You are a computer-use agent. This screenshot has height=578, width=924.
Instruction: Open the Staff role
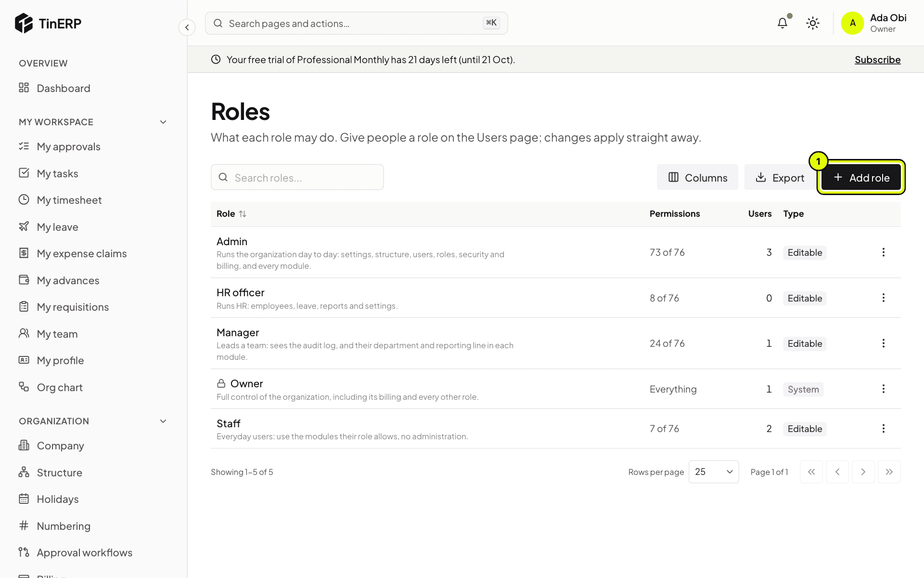(x=228, y=423)
